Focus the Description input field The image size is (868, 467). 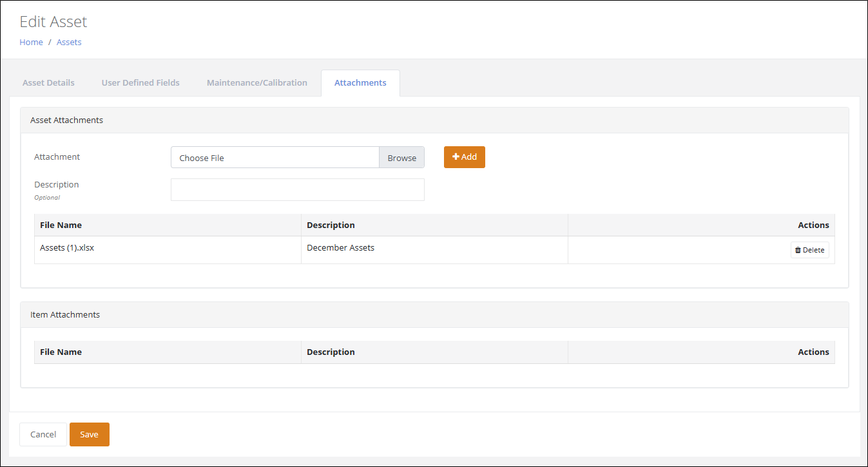[298, 189]
